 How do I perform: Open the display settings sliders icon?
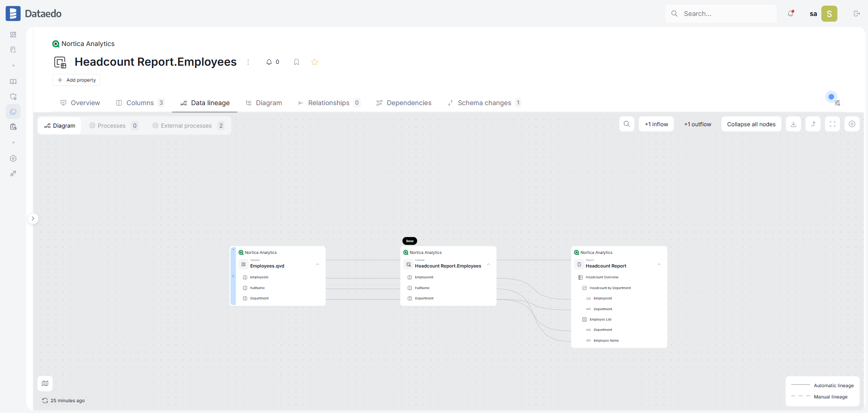pos(838,103)
